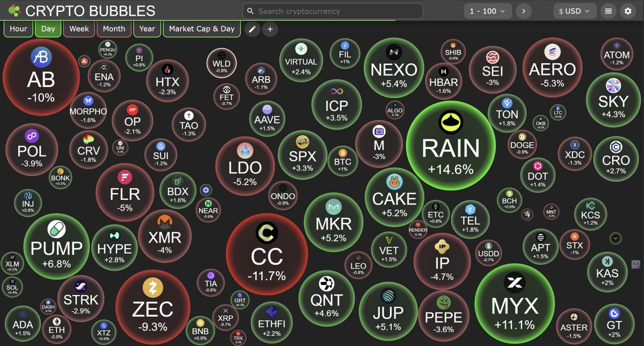The height and width of the screenshot is (346, 644).
Task: Select the SEI bubble
Action: point(493,70)
